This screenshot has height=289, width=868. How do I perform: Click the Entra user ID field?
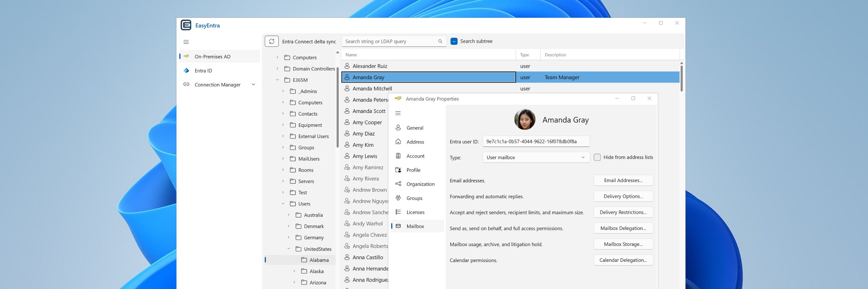tap(536, 141)
